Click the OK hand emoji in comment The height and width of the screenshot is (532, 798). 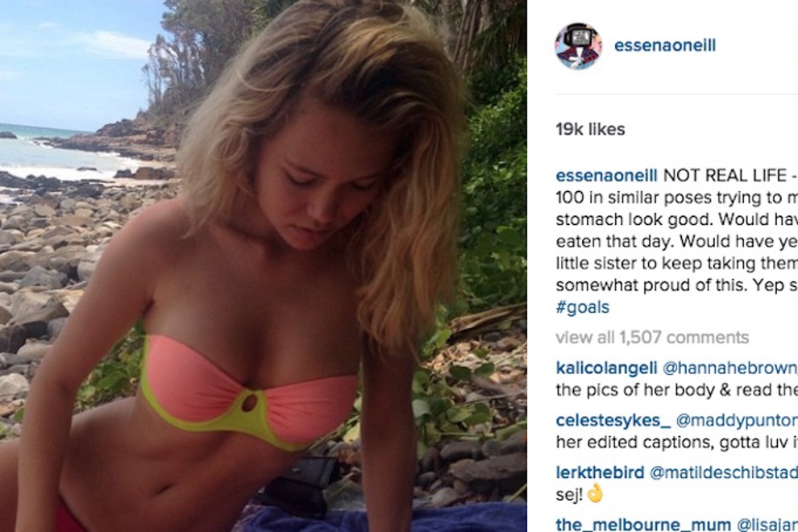coord(595,494)
